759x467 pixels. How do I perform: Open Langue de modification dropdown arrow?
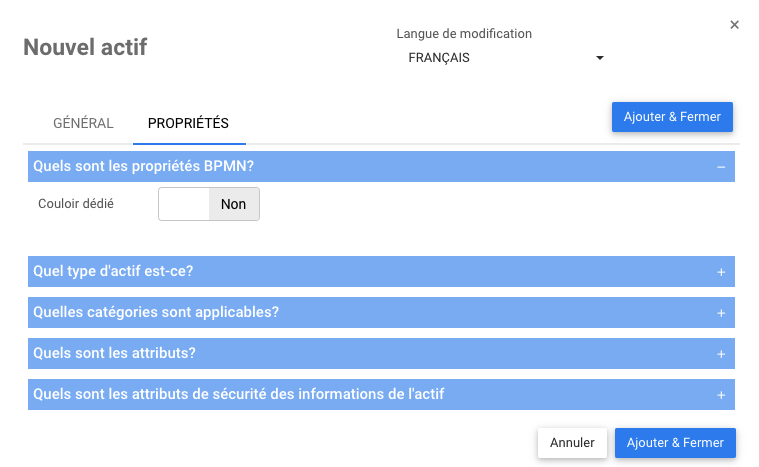(600, 58)
